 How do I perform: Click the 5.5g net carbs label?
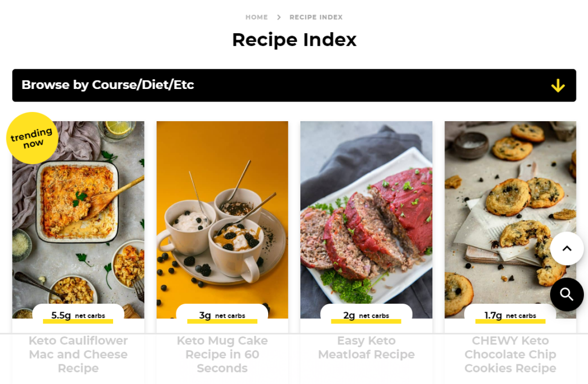78,315
